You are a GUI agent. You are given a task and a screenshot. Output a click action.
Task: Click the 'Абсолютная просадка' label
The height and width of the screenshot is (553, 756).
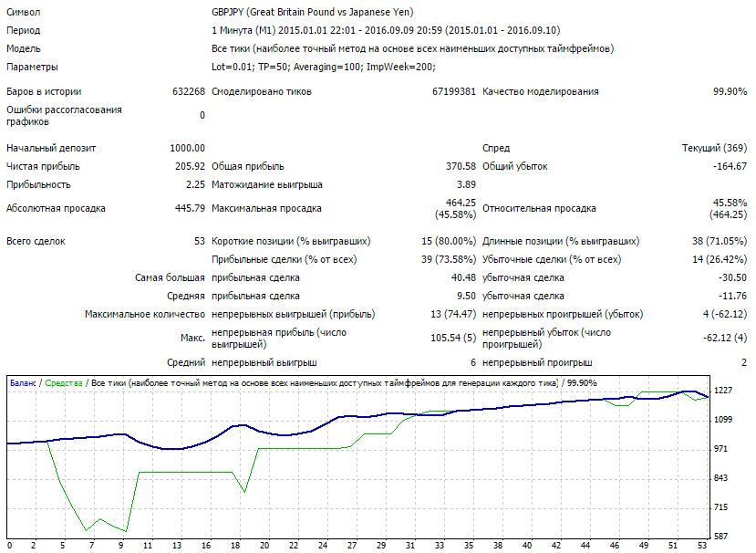[56, 208]
